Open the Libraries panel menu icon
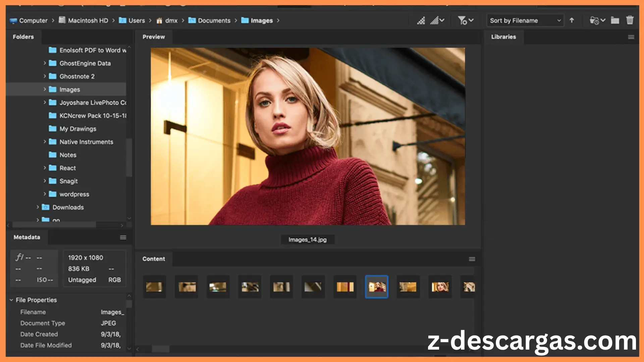 (631, 37)
